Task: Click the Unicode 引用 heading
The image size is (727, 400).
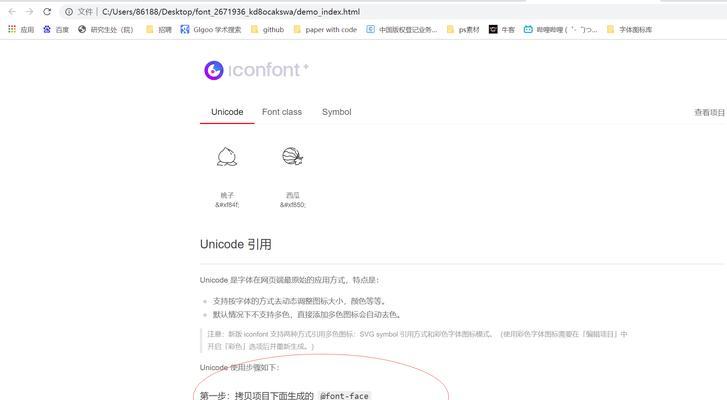Action: [x=236, y=244]
